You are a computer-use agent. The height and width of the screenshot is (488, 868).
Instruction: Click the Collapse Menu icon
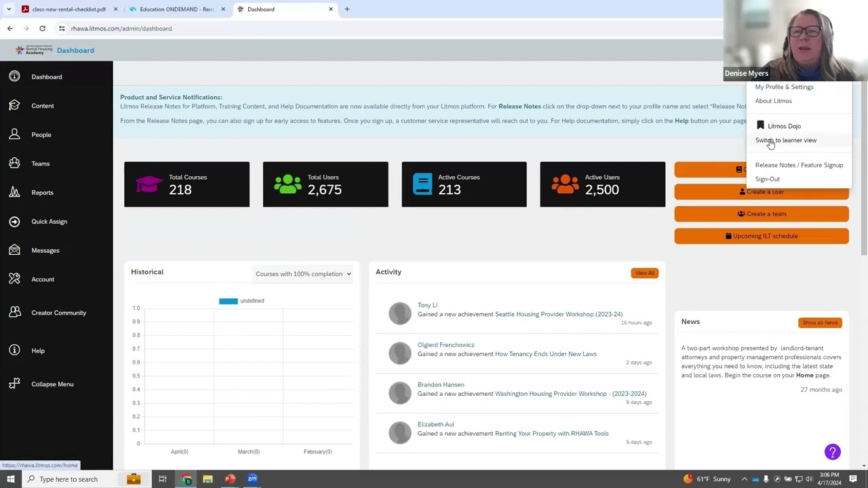coord(14,384)
